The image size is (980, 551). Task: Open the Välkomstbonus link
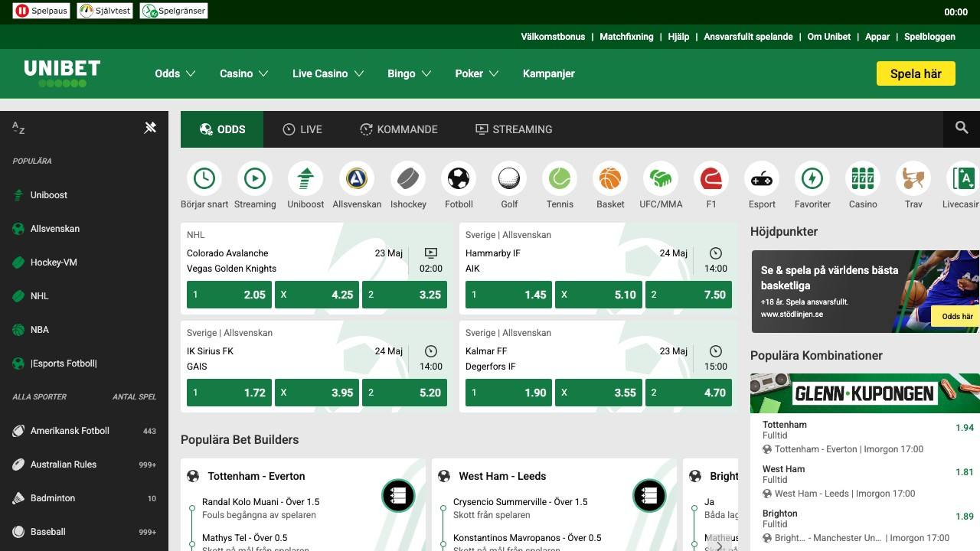tap(553, 37)
